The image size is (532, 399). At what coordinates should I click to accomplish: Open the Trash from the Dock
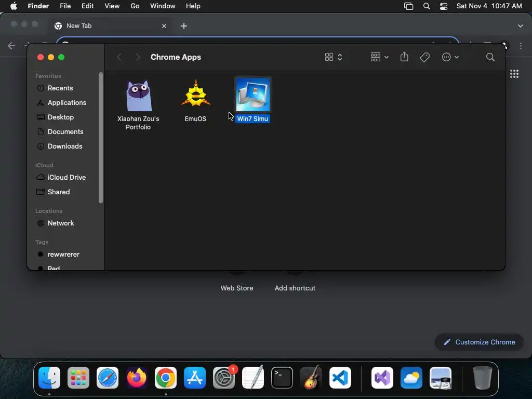click(x=483, y=378)
